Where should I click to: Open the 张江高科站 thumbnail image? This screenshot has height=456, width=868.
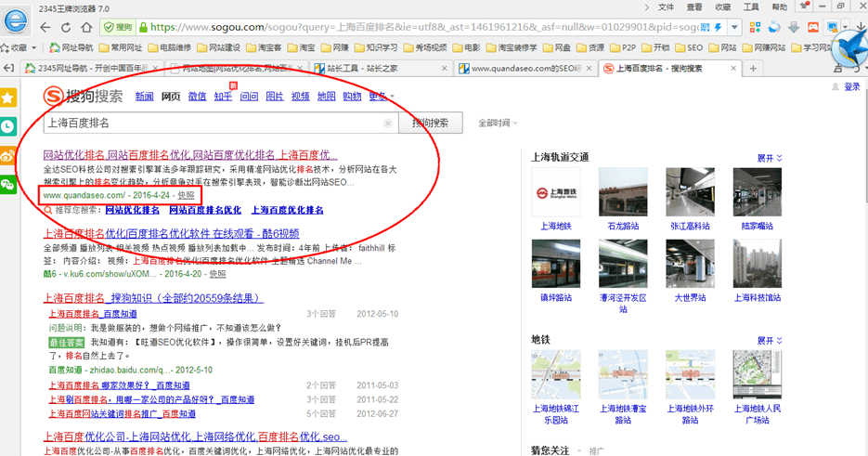pos(690,192)
